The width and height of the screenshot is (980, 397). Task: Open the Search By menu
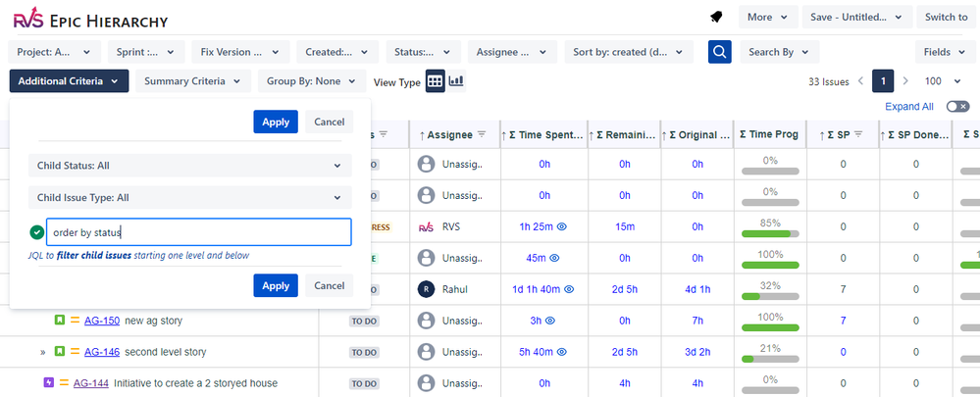click(779, 52)
